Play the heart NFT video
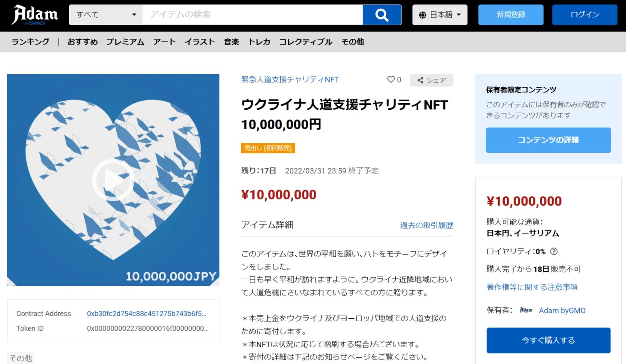 point(113,180)
